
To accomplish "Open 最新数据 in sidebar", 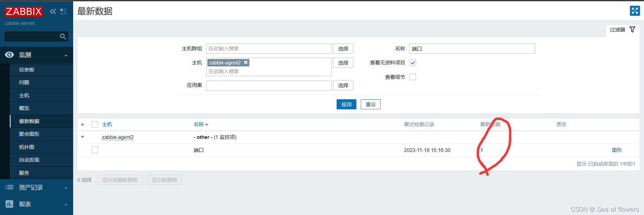I will coord(41,121).
